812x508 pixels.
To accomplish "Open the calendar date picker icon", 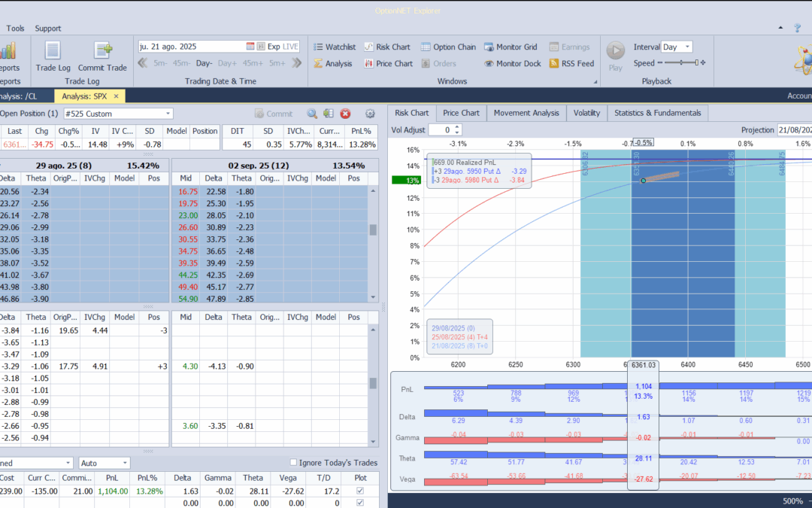I will click(250, 46).
